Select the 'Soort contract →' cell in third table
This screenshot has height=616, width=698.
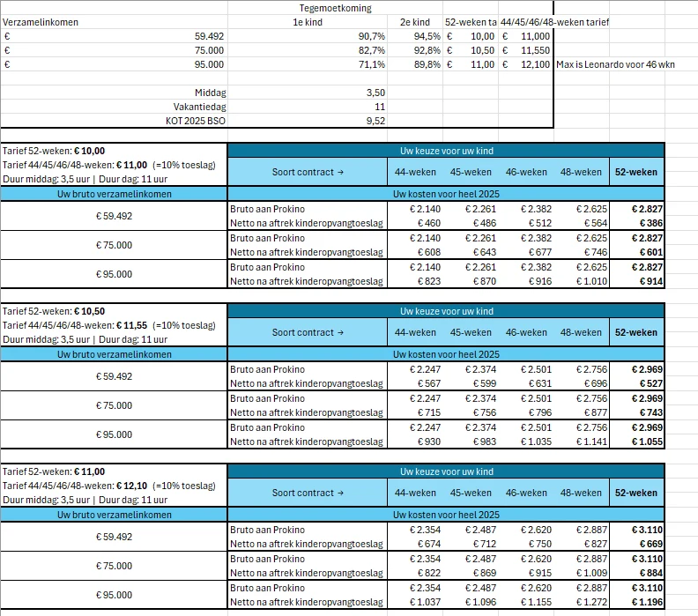308,493
